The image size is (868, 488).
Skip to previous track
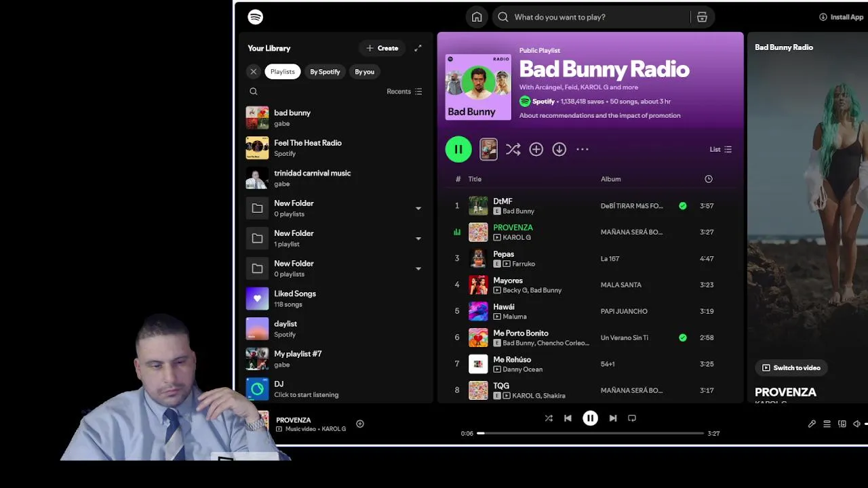(x=568, y=418)
